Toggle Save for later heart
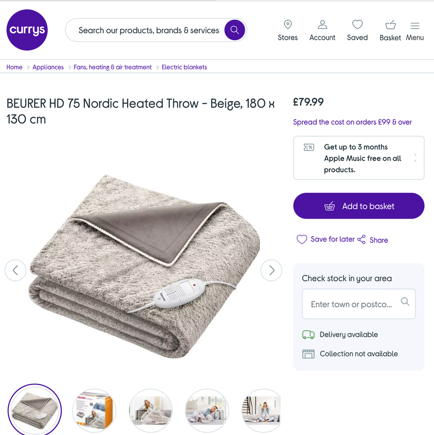Screen dimensions: 434x435 click(302, 239)
